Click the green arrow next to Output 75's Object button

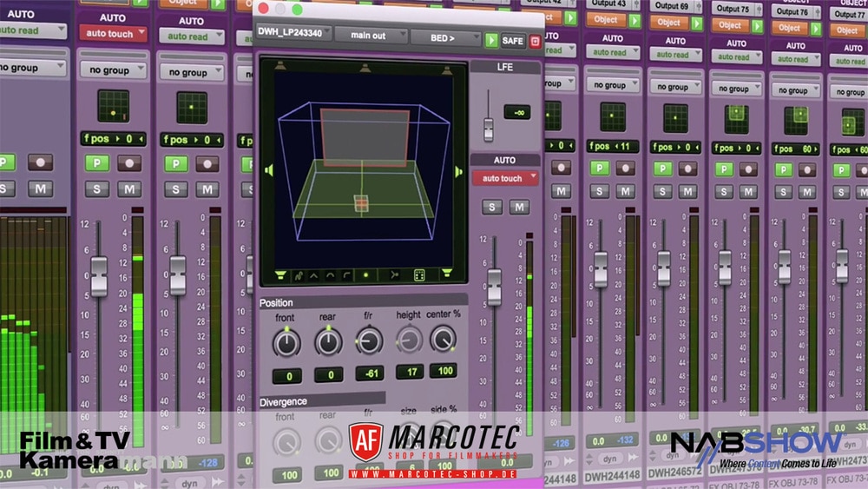coord(757,26)
